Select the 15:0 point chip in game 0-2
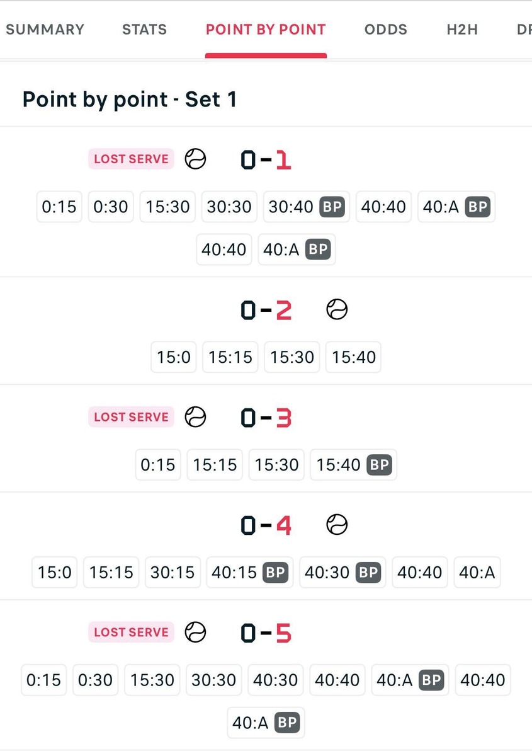 point(174,357)
